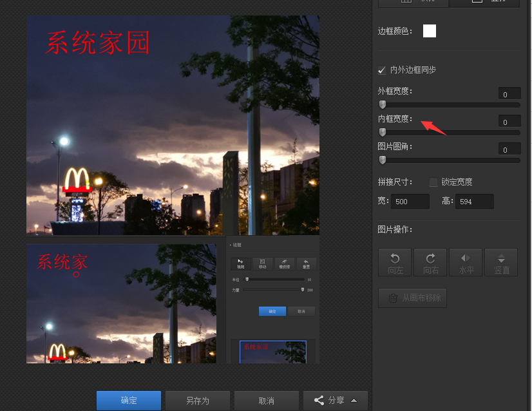Click the 拼接尺寸 label
Viewport: 532px width, 411px height.
point(395,182)
